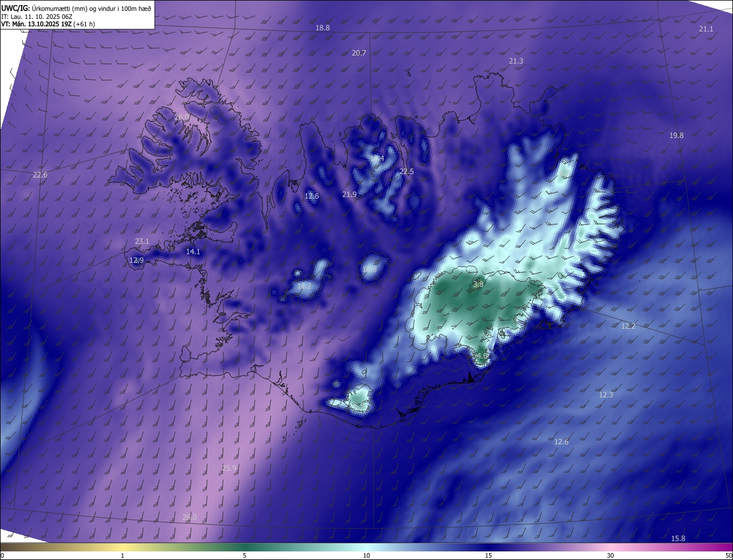Screen dimensions: 733x560
Task: Select the IT: Lau. 11.10.2025 06Z line
Action: tap(37, 17)
